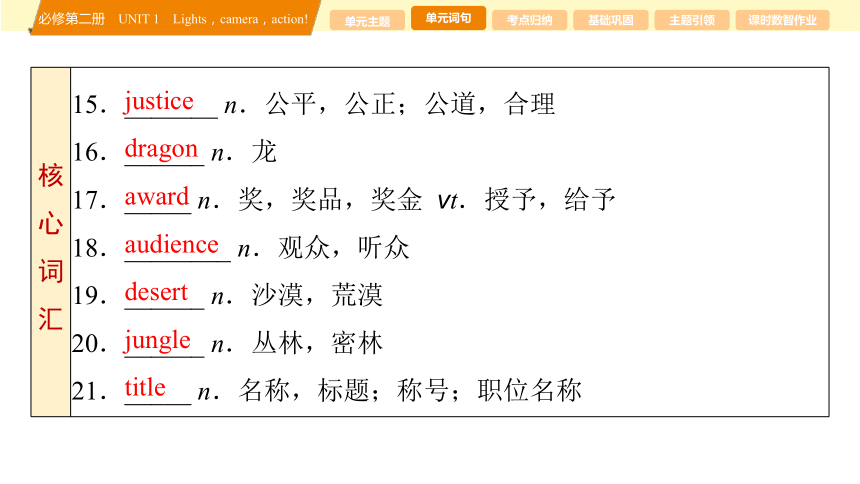This screenshot has width=860, height=484.
Task: Click the red word "desert"
Action: [156, 292]
